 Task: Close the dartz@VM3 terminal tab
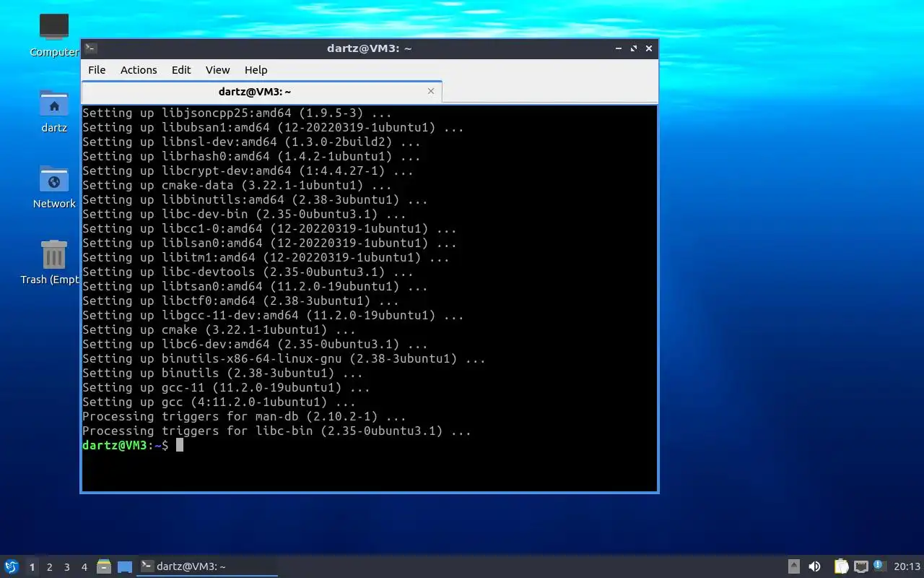[x=431, y=91]
